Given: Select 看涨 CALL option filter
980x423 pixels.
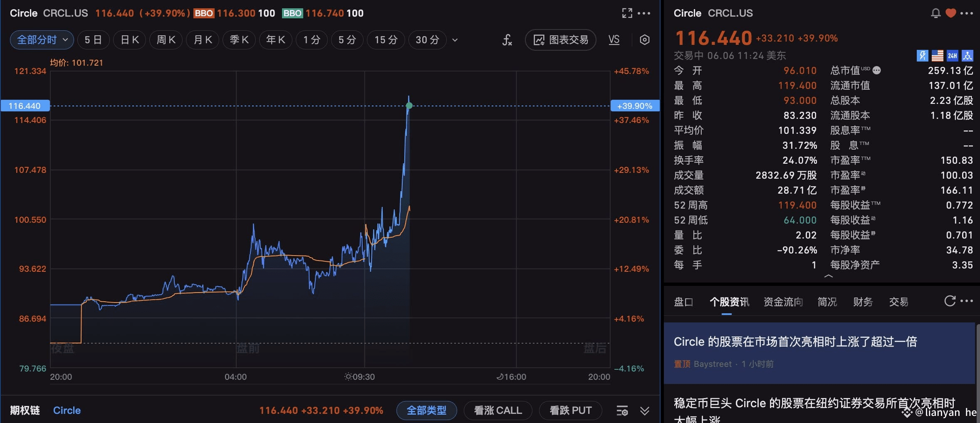Looking at the screenshot, I should point(498,411).
